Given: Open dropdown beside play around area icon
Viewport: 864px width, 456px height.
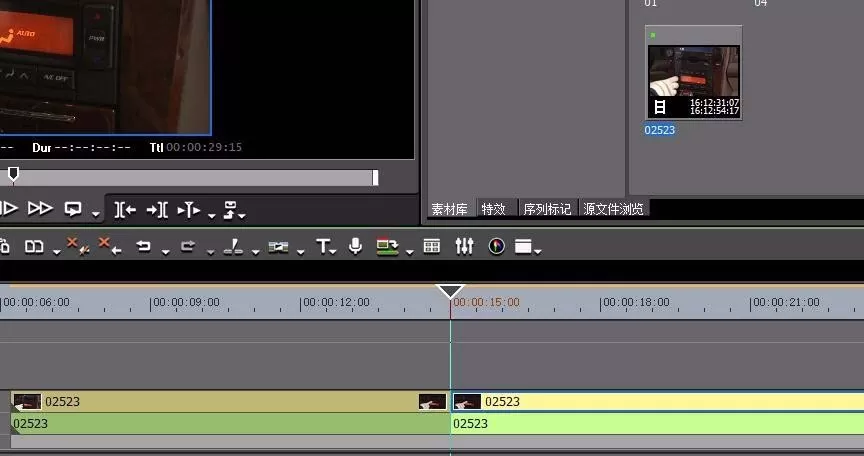Looking at the screenshot, I should coord(212,215).
